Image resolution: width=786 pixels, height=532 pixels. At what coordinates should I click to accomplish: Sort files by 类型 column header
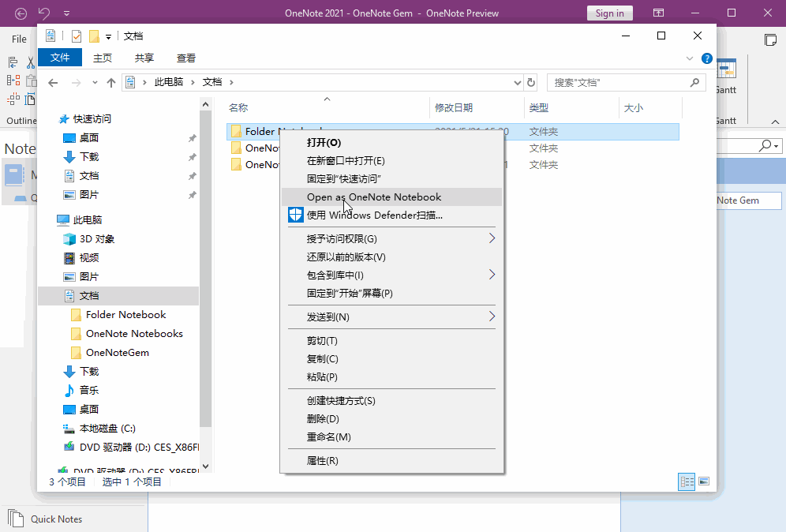pyautogui.click(x=571, y=108)
